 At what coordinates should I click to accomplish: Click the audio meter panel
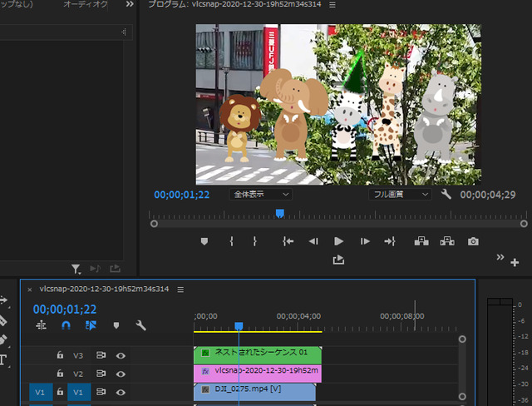coord(500,352)
